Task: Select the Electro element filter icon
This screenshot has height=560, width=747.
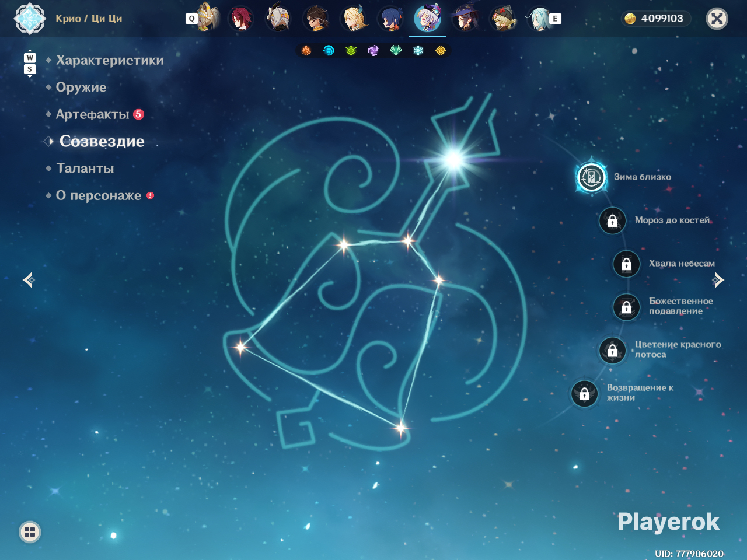Action: 373,51
